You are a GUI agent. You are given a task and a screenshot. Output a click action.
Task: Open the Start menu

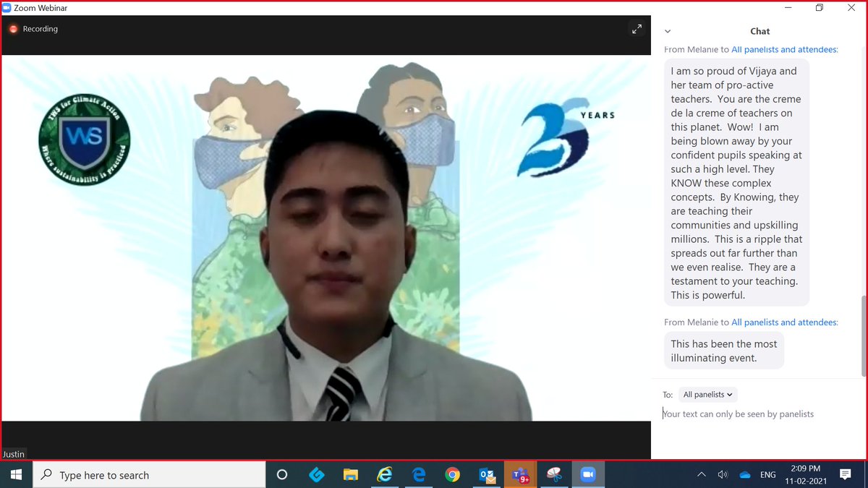(x=15, y=474)
